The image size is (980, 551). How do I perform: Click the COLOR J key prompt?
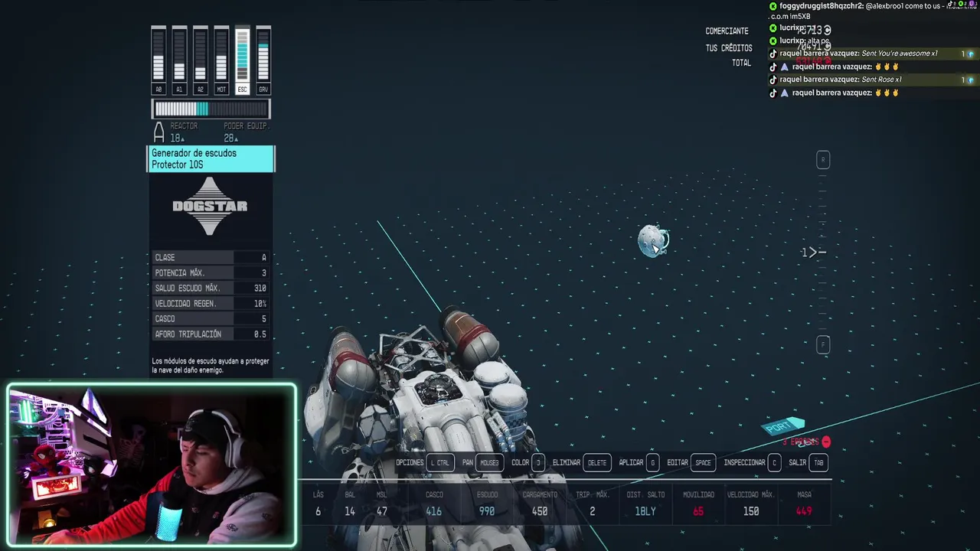[x=528, y=463]
